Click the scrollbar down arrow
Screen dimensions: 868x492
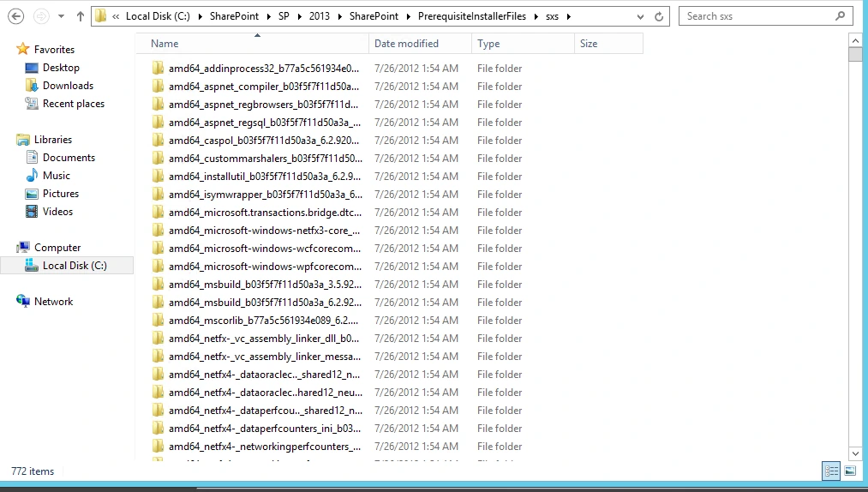855,453
